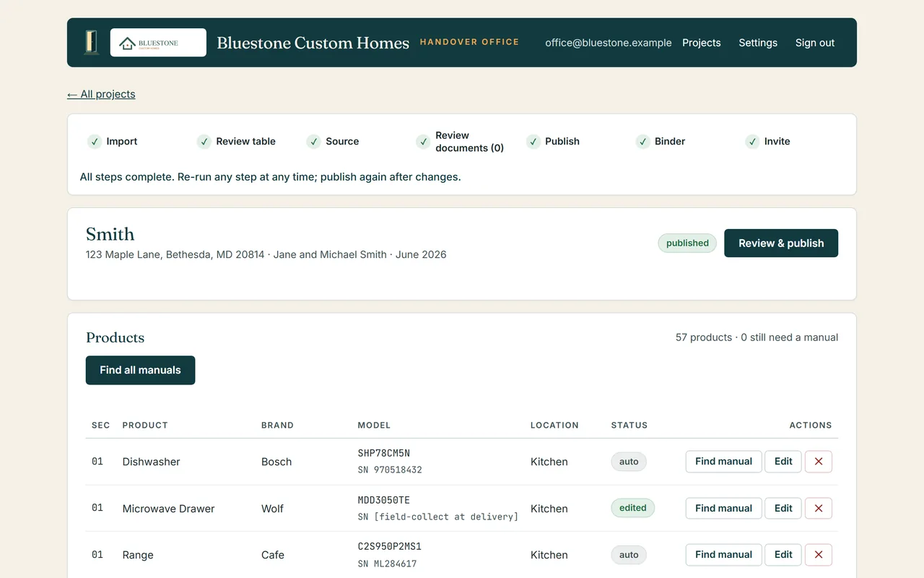924x578 pixels.
Task: Delete the Dishwasher row with the red X
Action: pyautogui.click(x=819, y=462)
